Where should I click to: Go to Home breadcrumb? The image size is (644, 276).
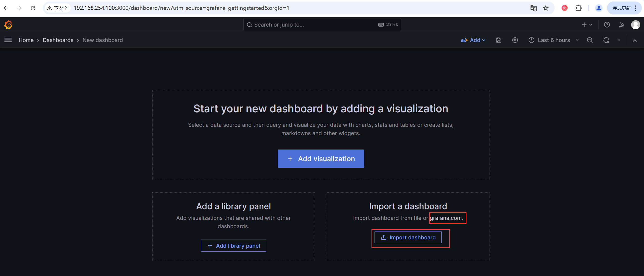tap(26, 40)
